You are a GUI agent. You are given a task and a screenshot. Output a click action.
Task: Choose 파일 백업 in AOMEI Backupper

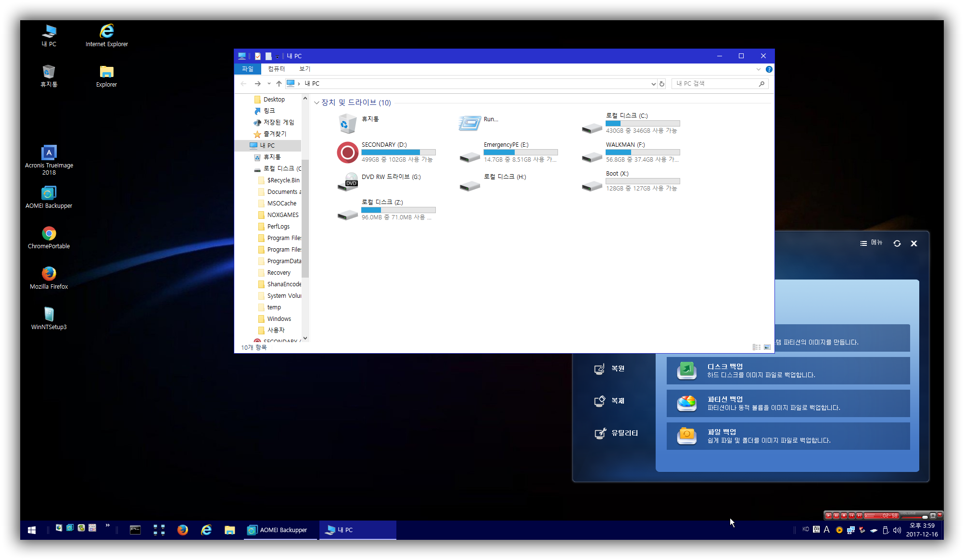[788, 436]
